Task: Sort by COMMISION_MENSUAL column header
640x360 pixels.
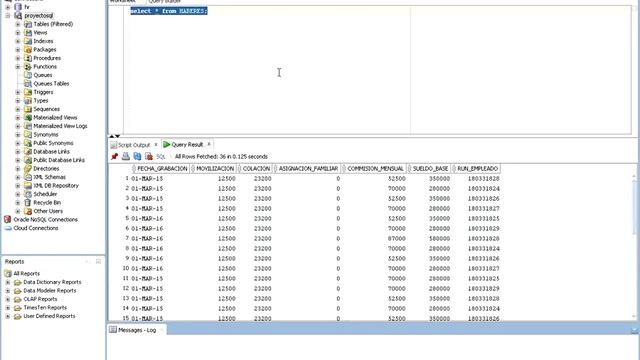Action: coord(375,169)
